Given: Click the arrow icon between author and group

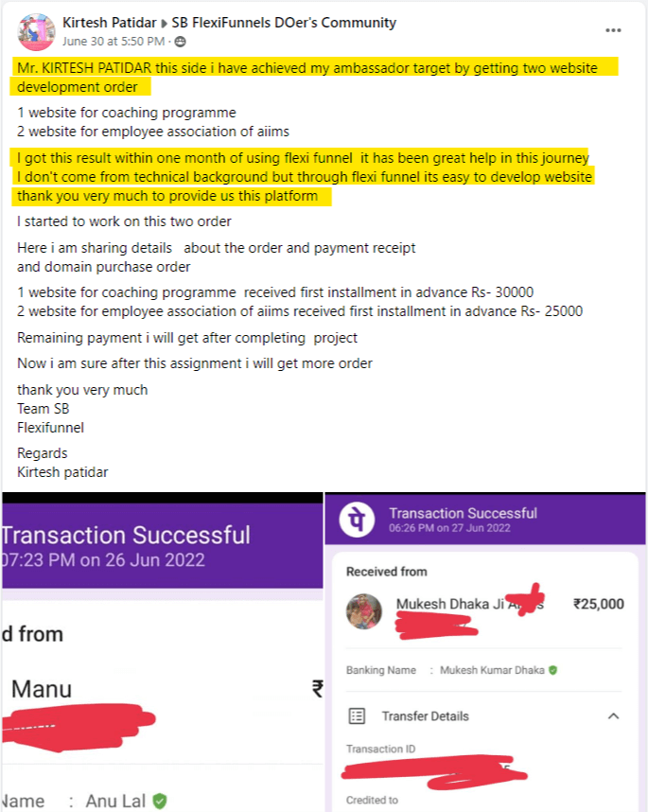Looking at the screenshot, I should pyautogui.click(x=163, y=24).
